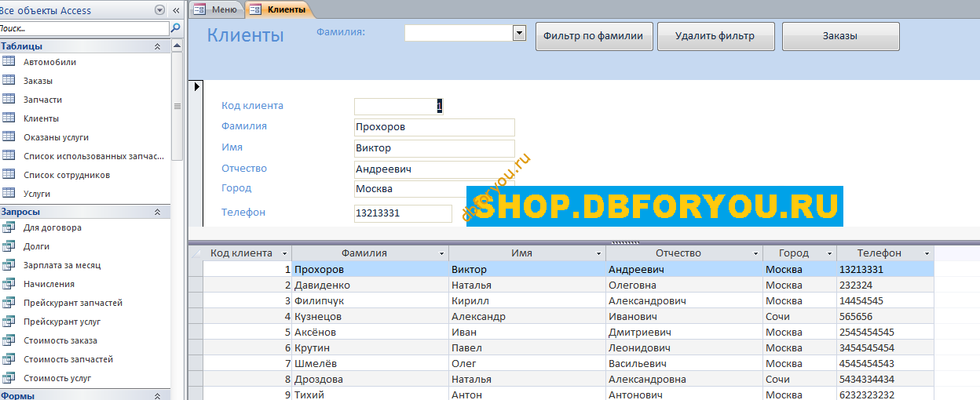Open the Телефон column filter dropdown
The width and height of the screenshot is (980, 400).
coord(927,253)
